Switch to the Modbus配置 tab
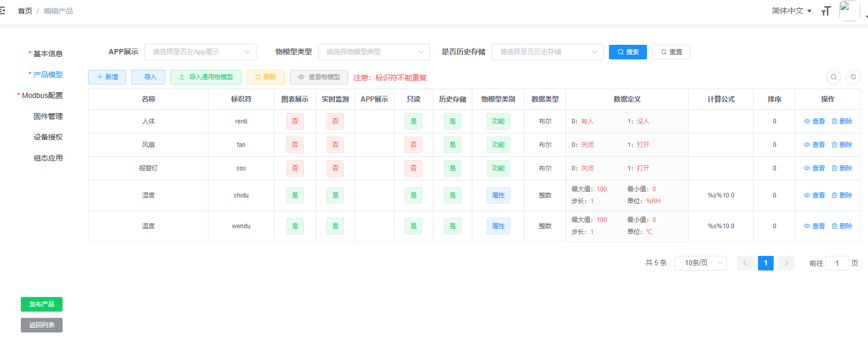Screen dimensions: 868x346 click(x=42, y=95)
